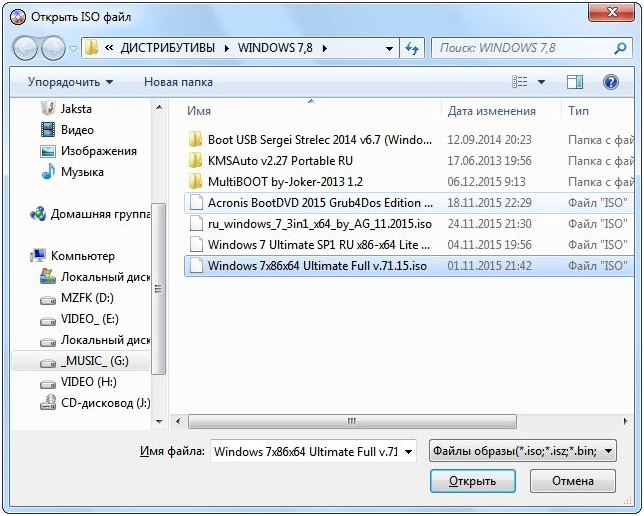The width and height of the screenshot is (644, 516).
Task: Click the KMSAuto v2.27 Portable RU folder icon
Action: (x=196, y=160)
